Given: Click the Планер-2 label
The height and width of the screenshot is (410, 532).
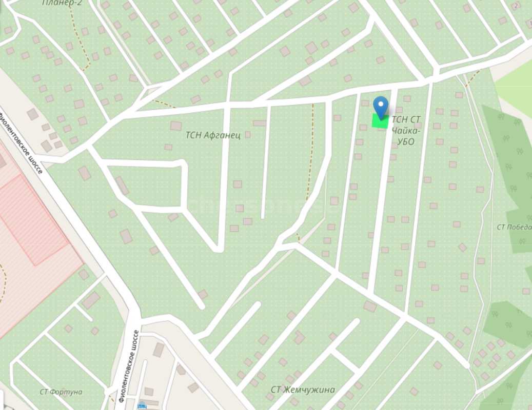Looking at the screenshot, I should click(x=62, y=3).
